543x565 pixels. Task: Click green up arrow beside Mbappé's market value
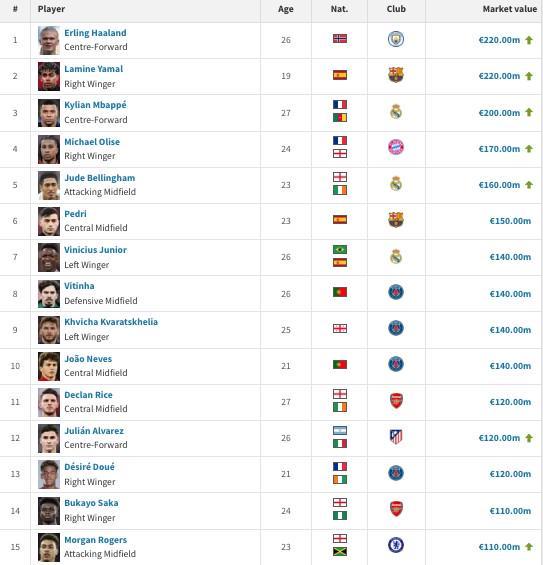(x=529, y=112)
